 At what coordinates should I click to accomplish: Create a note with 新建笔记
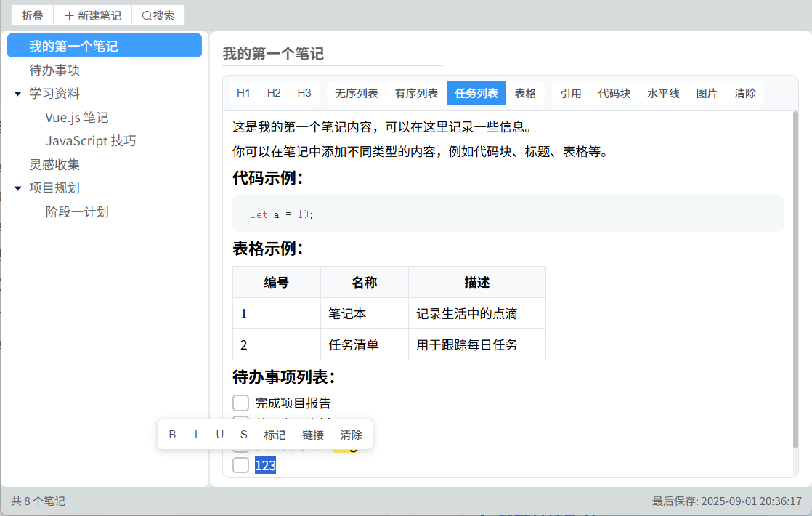coord(93,15)
